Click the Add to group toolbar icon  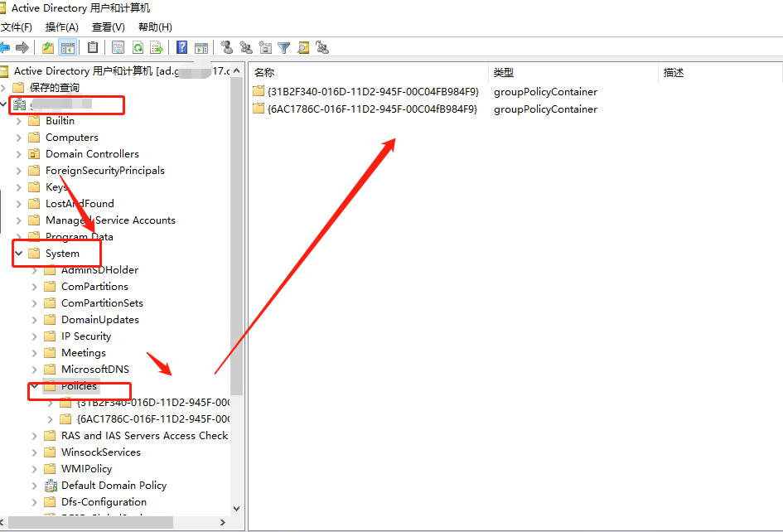[x=322, y=48]
